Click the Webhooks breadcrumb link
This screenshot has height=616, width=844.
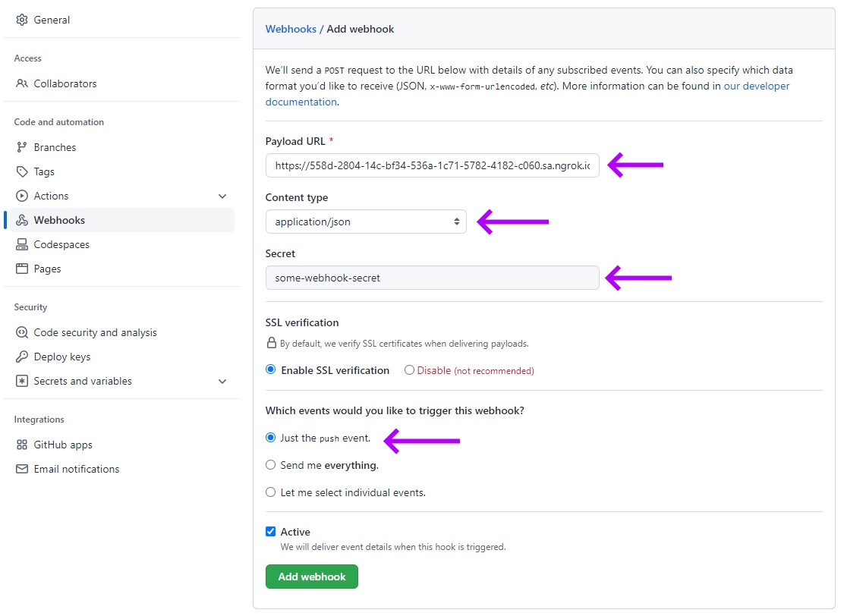(x=291, y=29)
